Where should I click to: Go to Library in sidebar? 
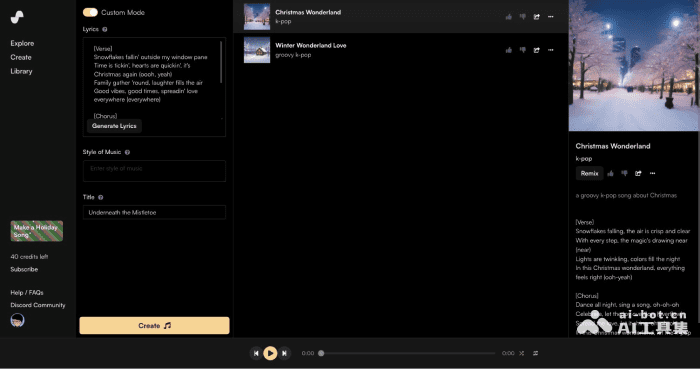[x=21, y=71]
